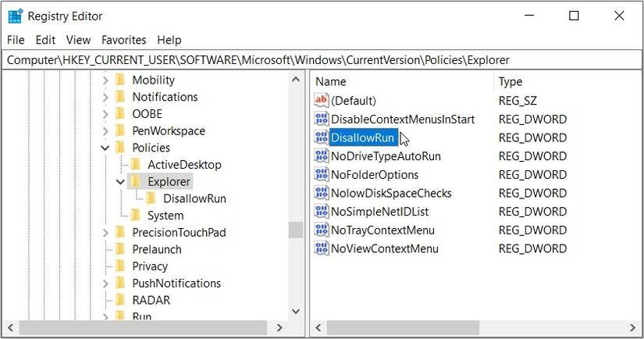Click the DisallowRun subkey folder icon
Image resolution: width=644 pixels, height=339 pixels.
click(x=151, y=198)
